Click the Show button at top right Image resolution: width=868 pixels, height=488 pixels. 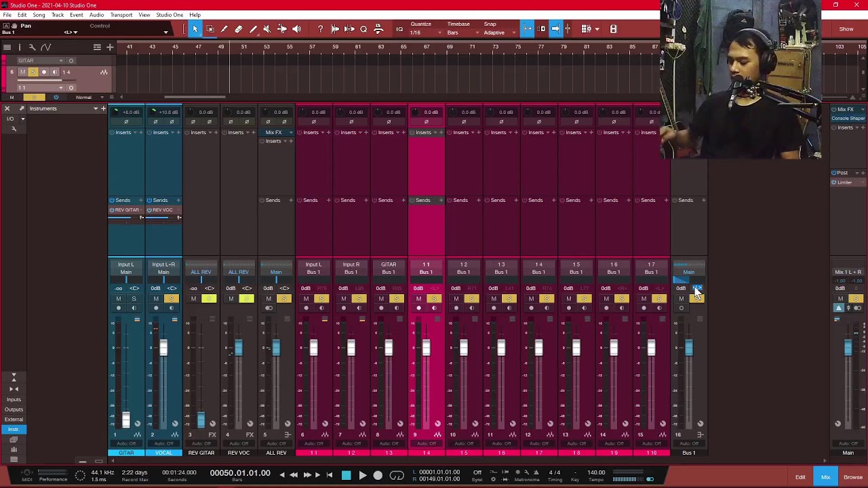point(846,29)
